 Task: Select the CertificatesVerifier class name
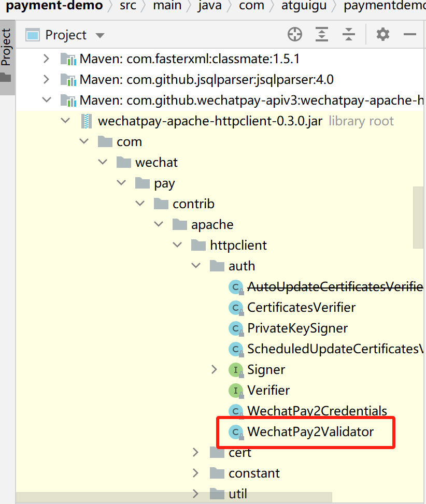301,308
